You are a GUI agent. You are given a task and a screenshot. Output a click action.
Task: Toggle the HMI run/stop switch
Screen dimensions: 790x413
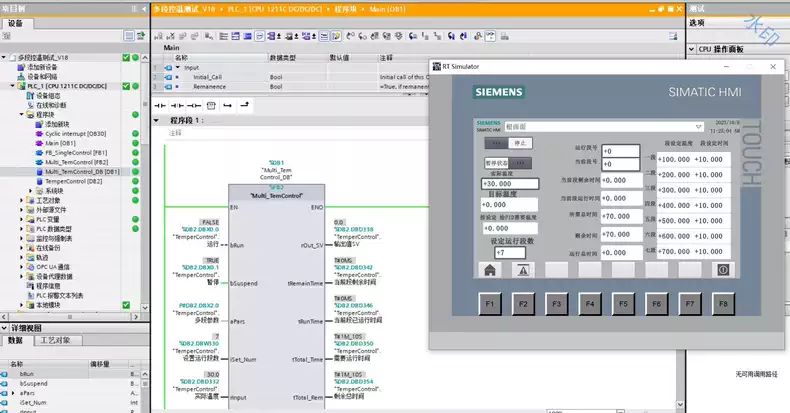(x=508, y=143)
